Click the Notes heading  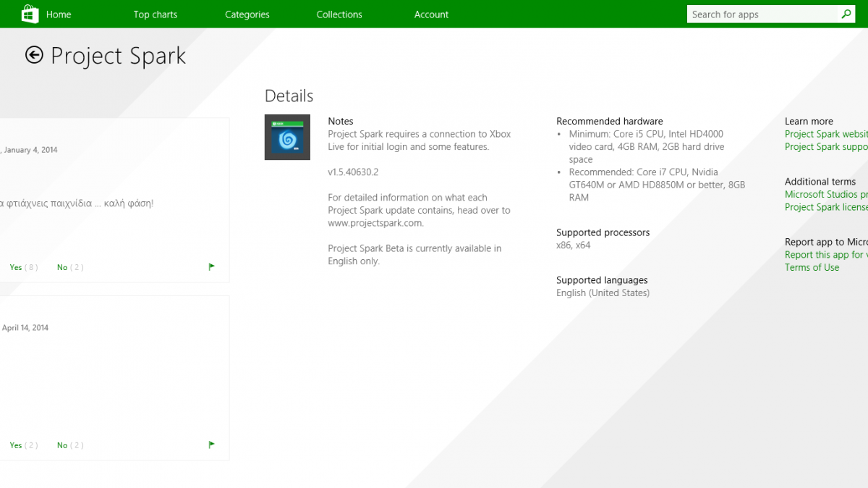[341, 122]
